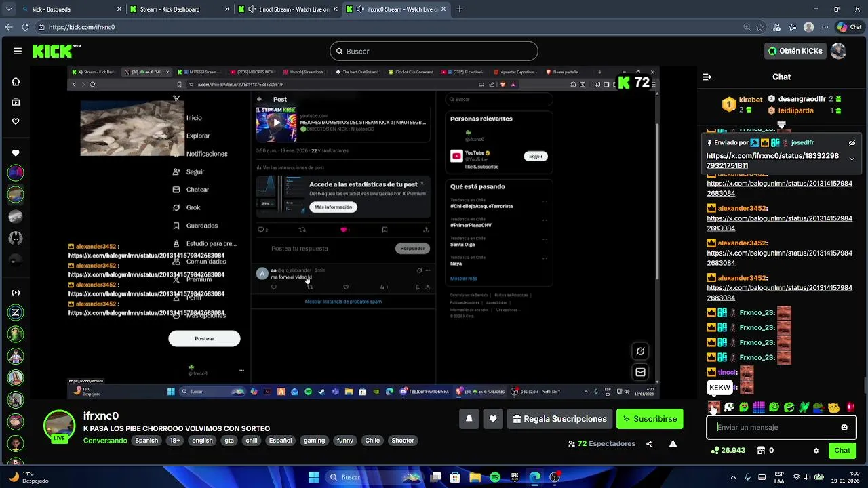This screenshot has height=488, width=868.
Task: Toggle stream notifications with the bell button
Action: [469, 419]
